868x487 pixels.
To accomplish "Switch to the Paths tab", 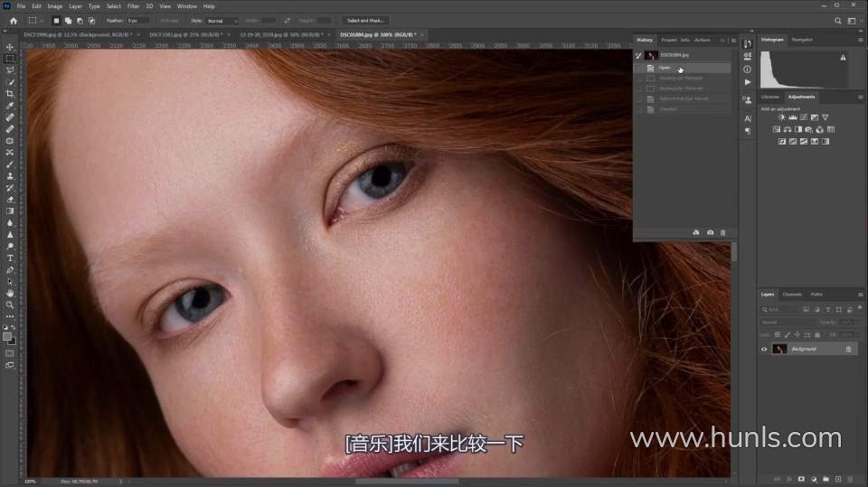I will [816, 295].
